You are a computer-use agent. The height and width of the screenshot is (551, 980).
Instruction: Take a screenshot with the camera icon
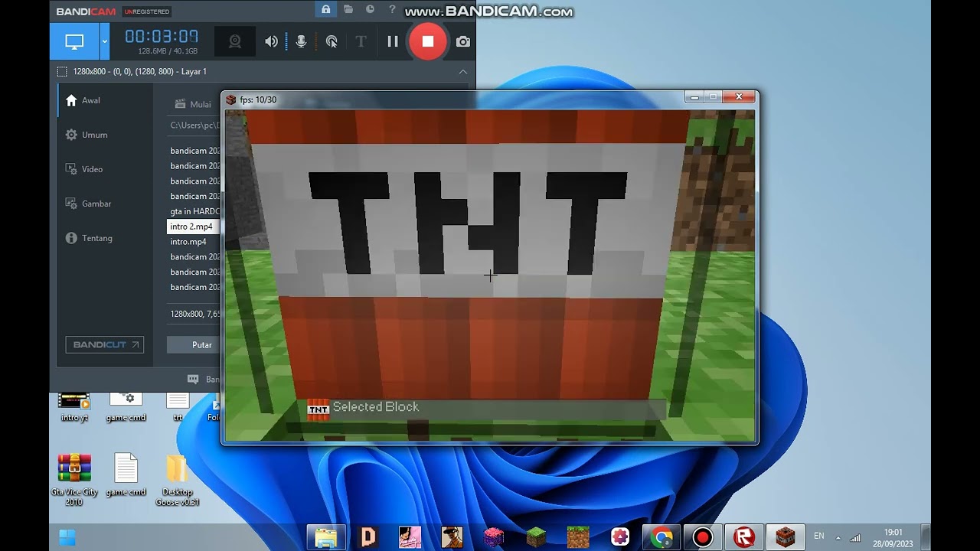point(463,41)
